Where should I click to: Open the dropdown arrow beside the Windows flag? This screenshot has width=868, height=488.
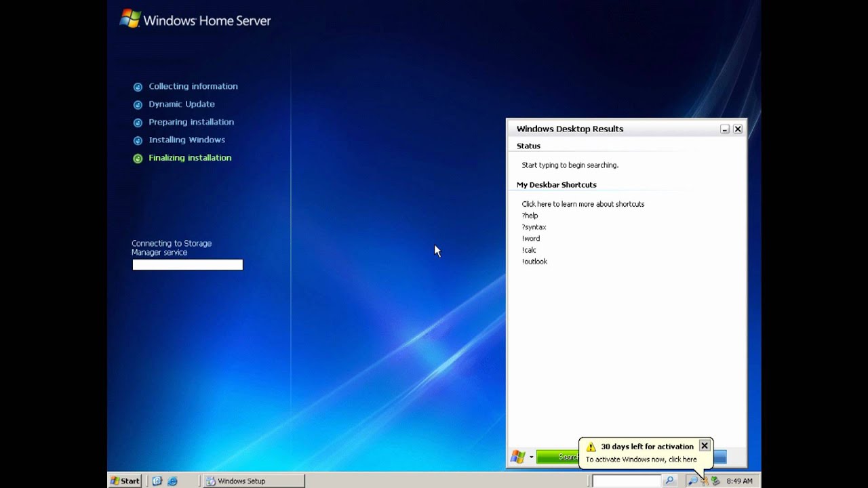click(531, 457)
